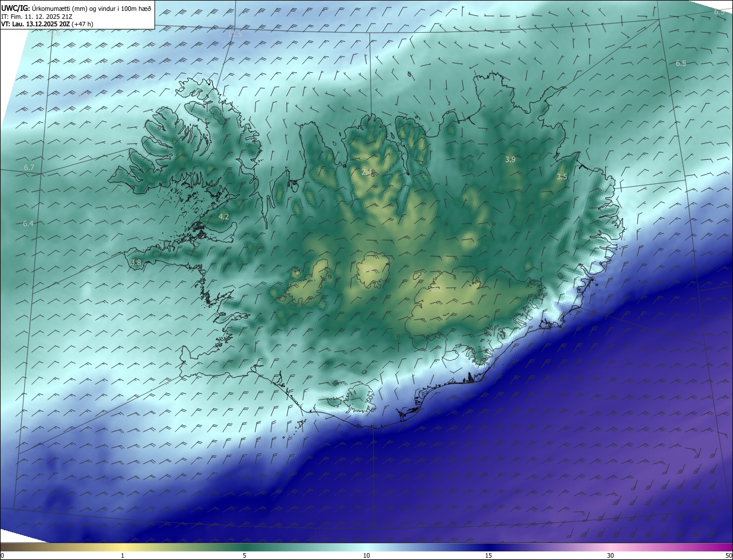The image size is (733, 560).
Task: Select the "5" tick on the colour scale
Action: click(x=245, y=555)
